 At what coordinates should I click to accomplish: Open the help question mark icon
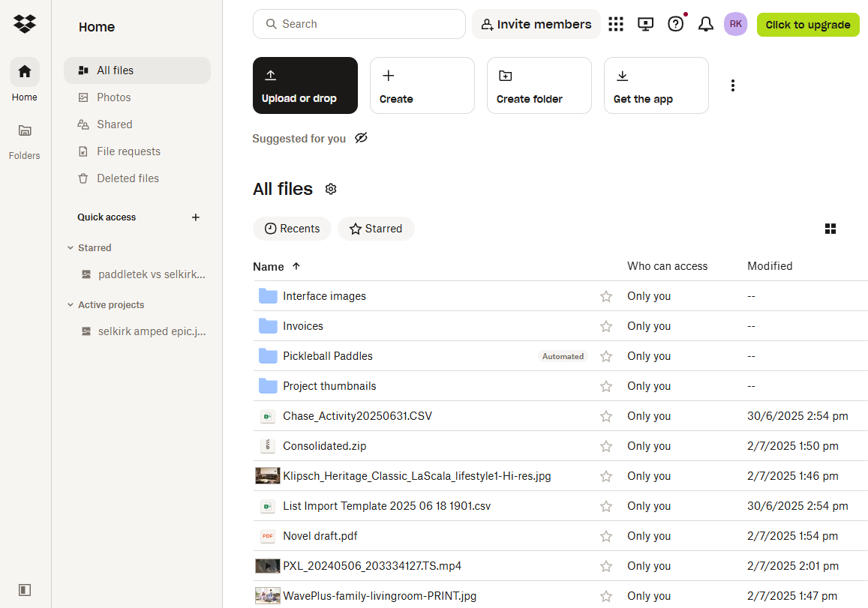tap(675, 24)
